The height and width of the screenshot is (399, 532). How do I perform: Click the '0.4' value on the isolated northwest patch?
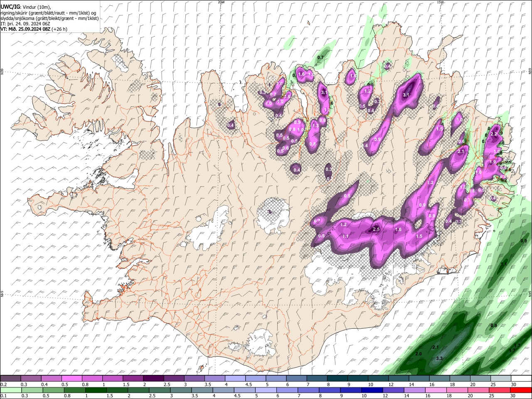[230, 125]
